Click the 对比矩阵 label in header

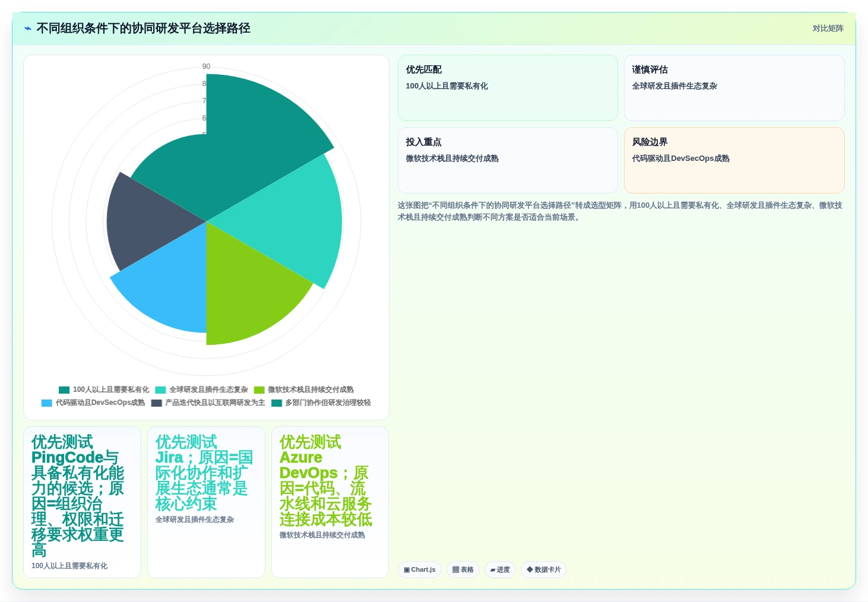point(828,28)
